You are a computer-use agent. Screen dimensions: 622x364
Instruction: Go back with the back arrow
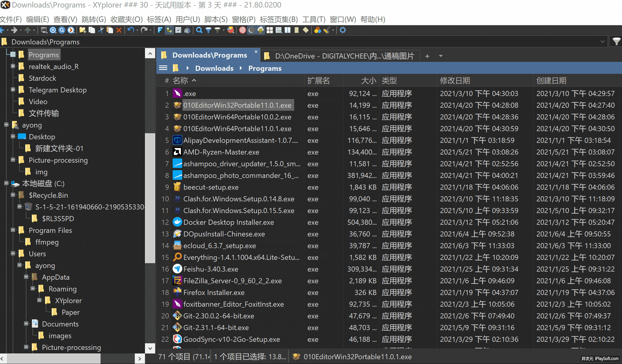pos(2,30)
